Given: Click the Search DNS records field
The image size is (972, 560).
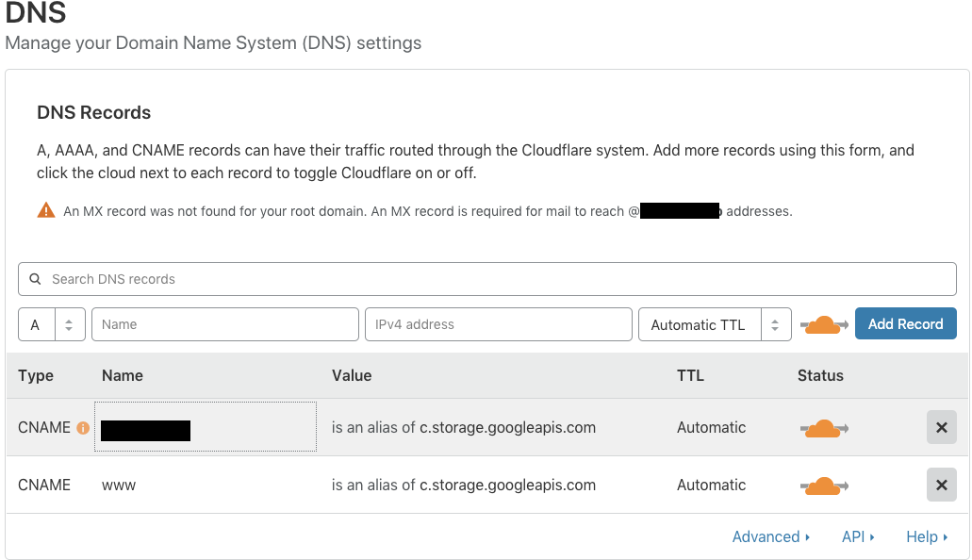Looking at the screenshot, I should tap(486, 279).
